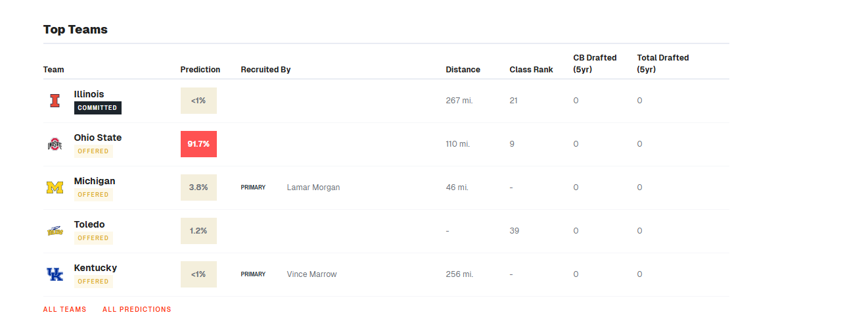The height and width of the screenshot is (325, 868).
Task: Select the Ohio State team name
Action: click(97, 137)
